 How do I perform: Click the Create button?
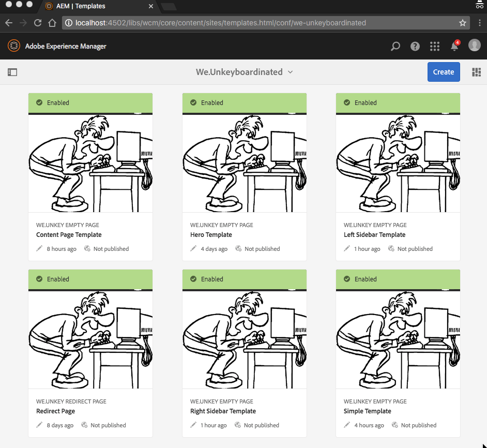[x=444, y=72]
